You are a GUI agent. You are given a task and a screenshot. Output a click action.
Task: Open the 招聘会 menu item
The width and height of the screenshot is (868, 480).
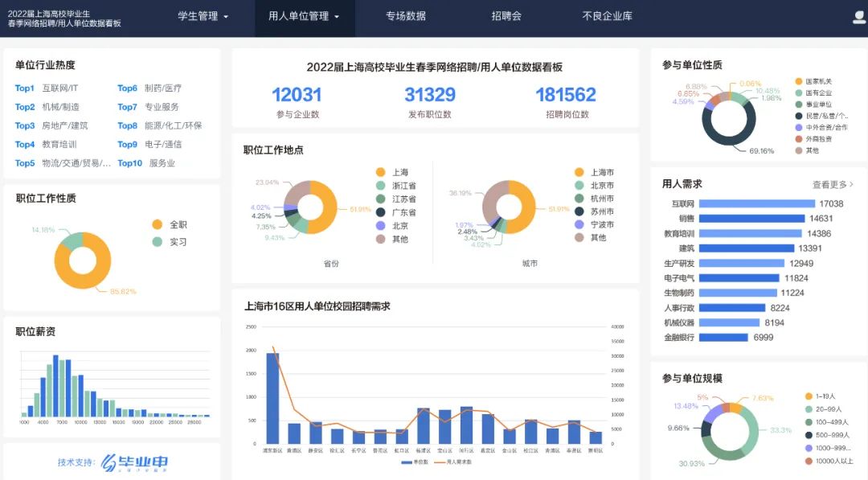pos(505,18)
